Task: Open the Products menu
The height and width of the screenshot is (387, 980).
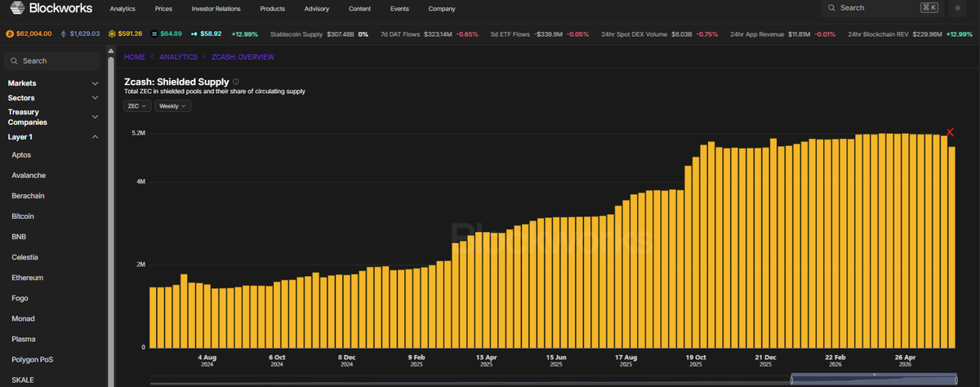Action: (x=272, y=8)
